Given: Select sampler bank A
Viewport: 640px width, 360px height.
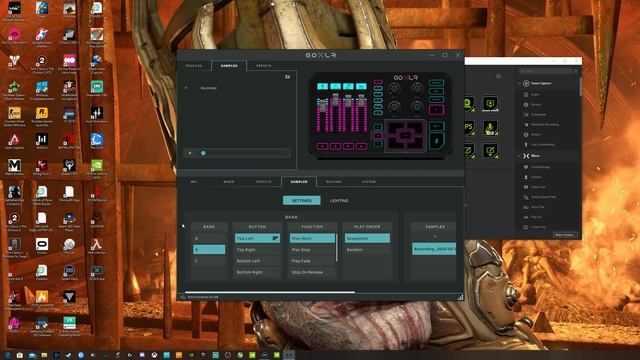Looking at the screenshot, I should click(209, 238).
